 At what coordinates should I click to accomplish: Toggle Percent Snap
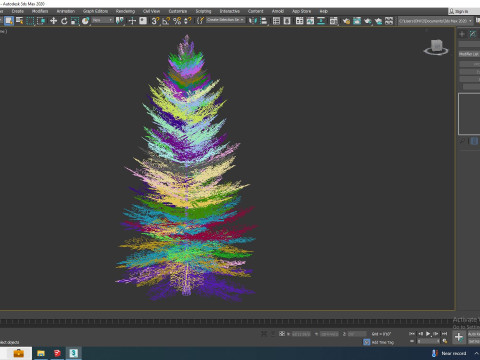click(177, 21)
